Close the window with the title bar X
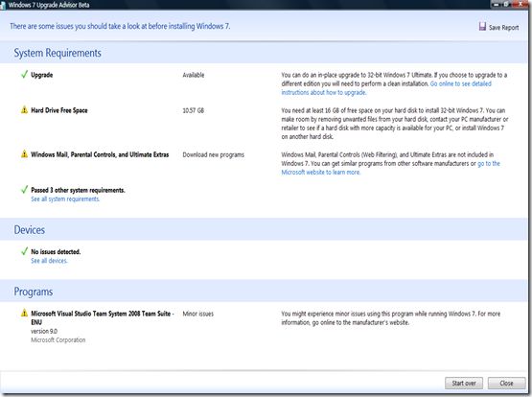This screenshot has width=532, height=397. click(521, 4)
